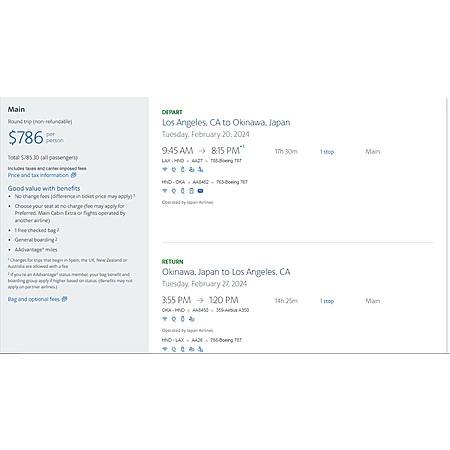Click the 1 stop link for departing flight
Viewport: 450px width, 450px height.
(x=327, y=152)
